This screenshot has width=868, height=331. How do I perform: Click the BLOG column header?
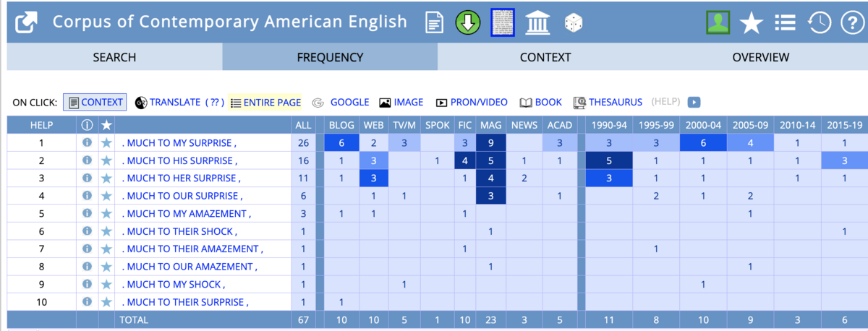[341, 125]
